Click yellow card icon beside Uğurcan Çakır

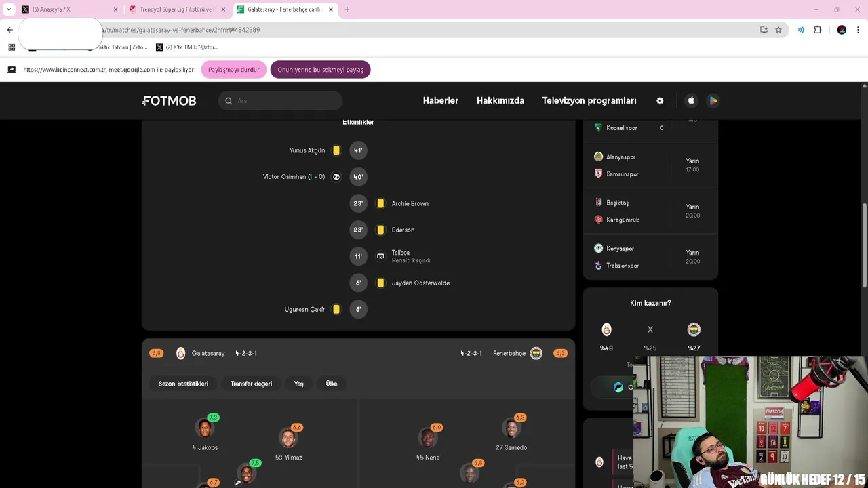tap(336, 309)
